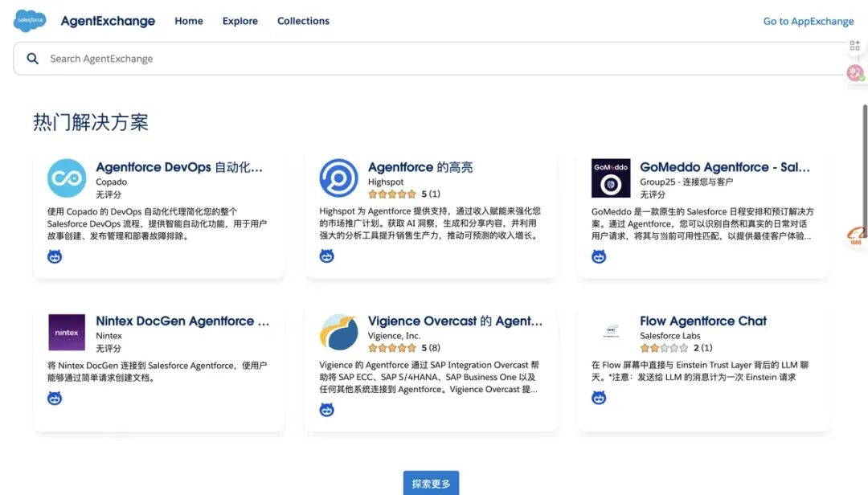Viewport: 868px width, 495px height.
Task: Go to the Collections menu item
Action: [303, 21]
